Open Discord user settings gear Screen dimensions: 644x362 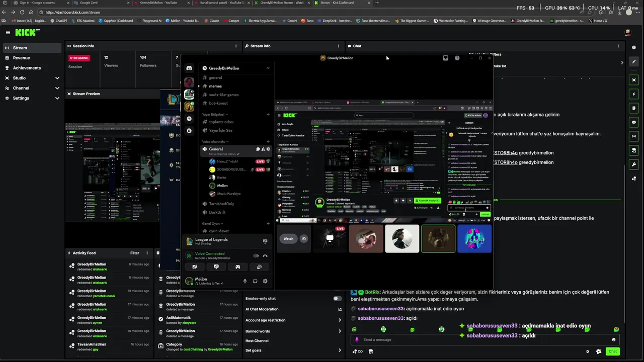(265, 281)
